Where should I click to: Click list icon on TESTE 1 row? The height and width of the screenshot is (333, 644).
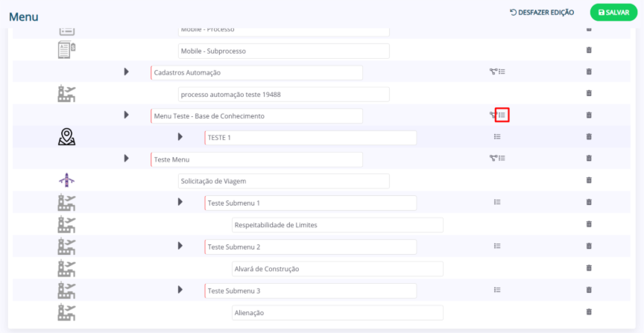coord(497,136)
